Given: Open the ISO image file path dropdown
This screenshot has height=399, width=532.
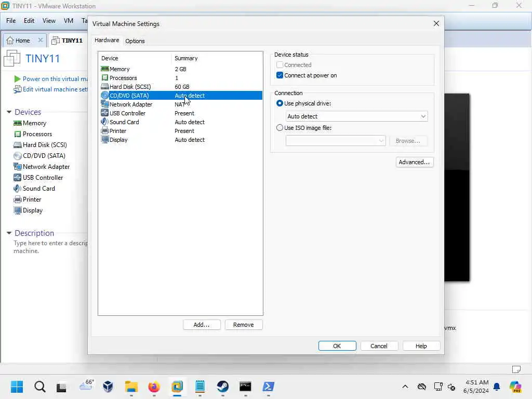Looking at the screenshot, I should coord(336,140).
